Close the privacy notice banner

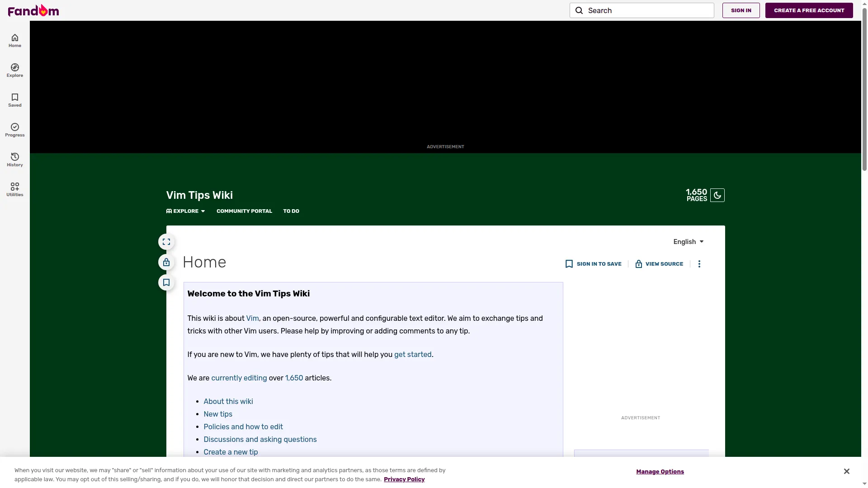point(847,471)
